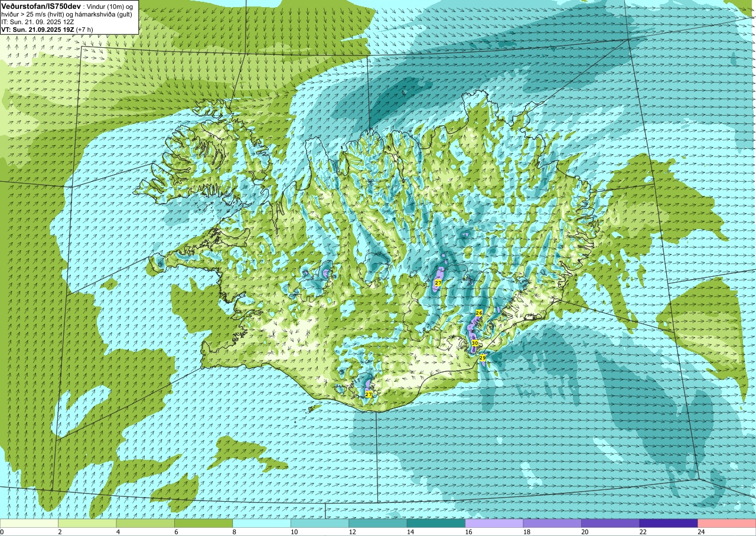The width and height of the screenshot is (756, 536).
Task: Select the violet 20–22 m/s legend swatch
Action: click(611, 523)
